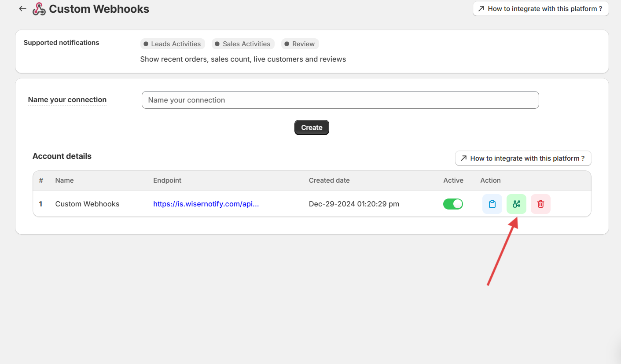Click the Endpoint column header

pos(167,180)
